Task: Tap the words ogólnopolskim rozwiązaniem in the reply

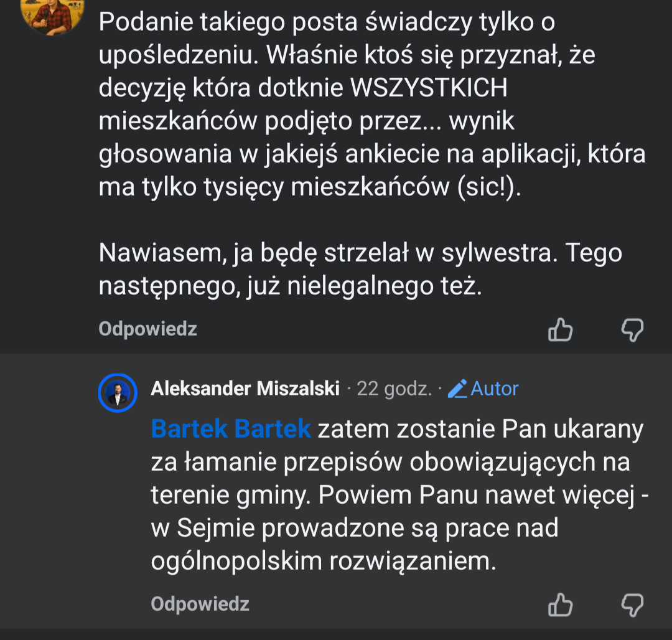Action: click(x=324, y=562)
